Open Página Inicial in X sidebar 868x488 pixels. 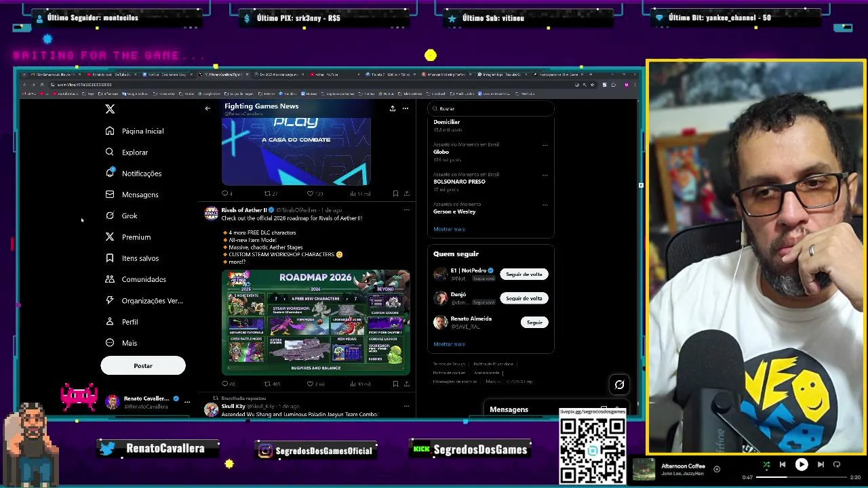[x=135, y=131]
